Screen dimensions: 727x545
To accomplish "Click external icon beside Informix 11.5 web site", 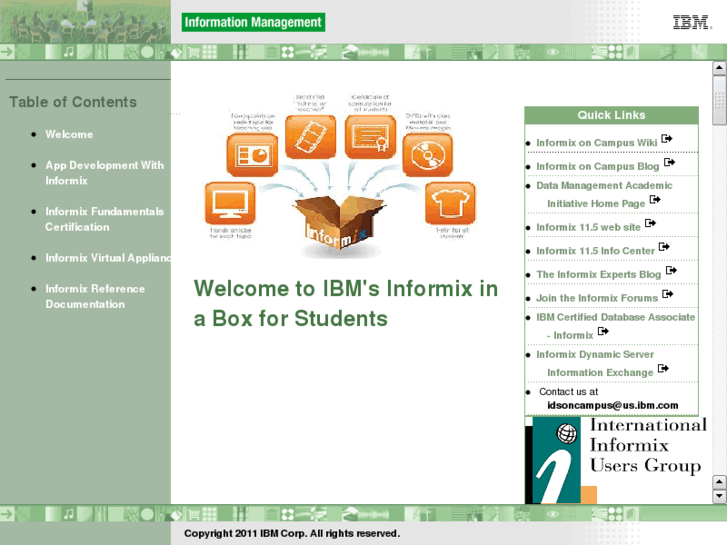I will pos(650,223).
